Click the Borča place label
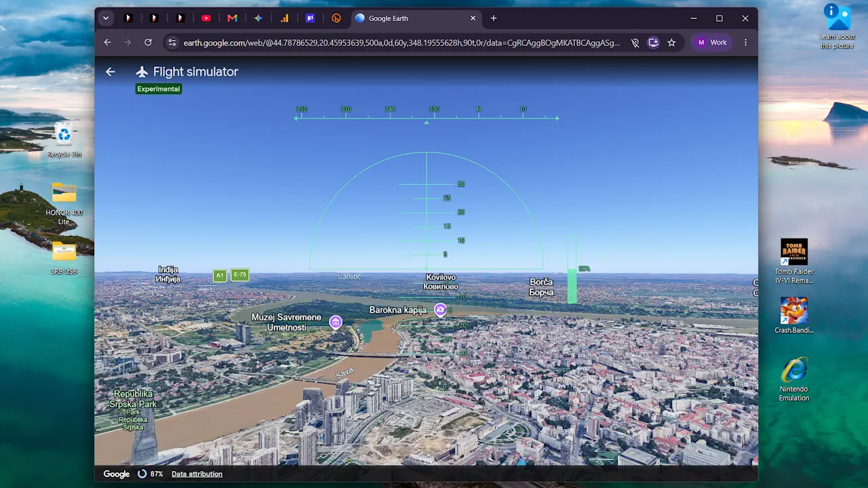 (541, 287)
